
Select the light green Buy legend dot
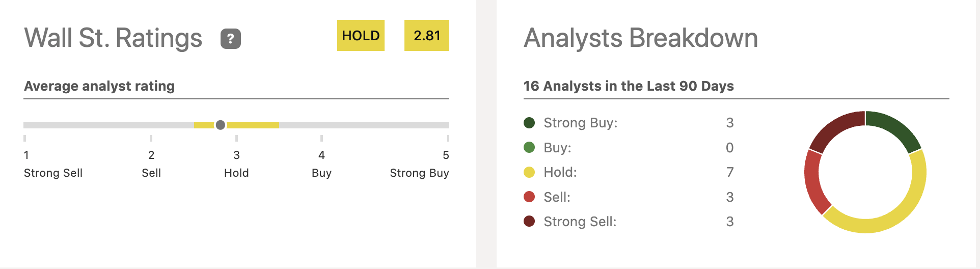(x=529, y=147)
